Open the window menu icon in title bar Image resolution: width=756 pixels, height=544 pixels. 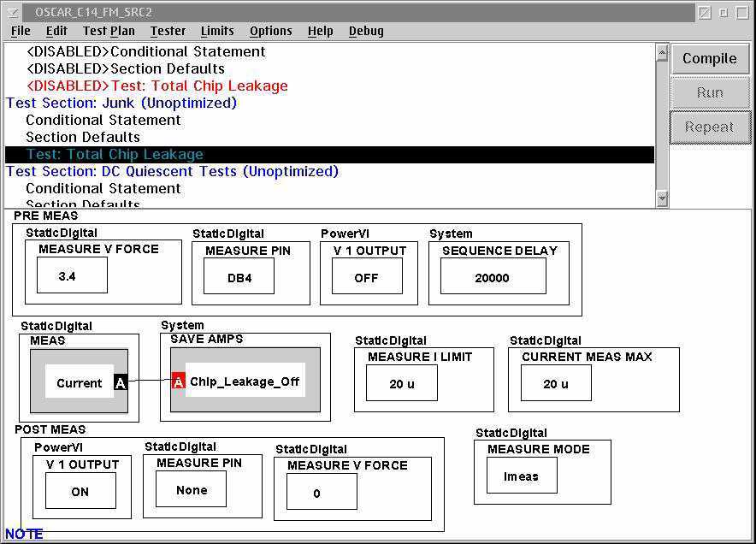13,13
